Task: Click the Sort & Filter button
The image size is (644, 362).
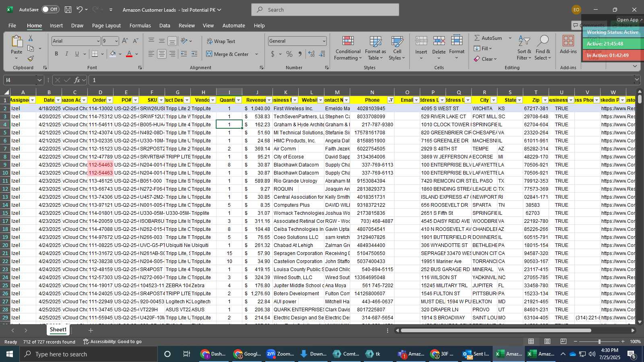Action: (x=524, y=47)
